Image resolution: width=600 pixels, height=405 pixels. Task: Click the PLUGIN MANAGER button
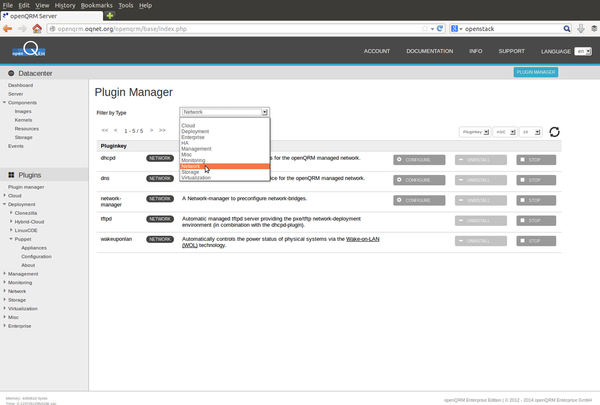536,72
